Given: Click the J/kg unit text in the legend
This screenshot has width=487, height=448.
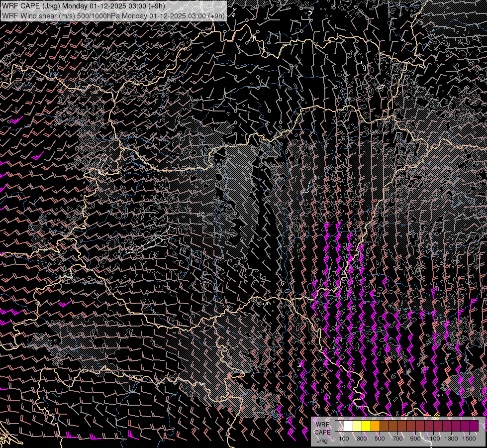Looking at the screenshot, I should (322, 440).
